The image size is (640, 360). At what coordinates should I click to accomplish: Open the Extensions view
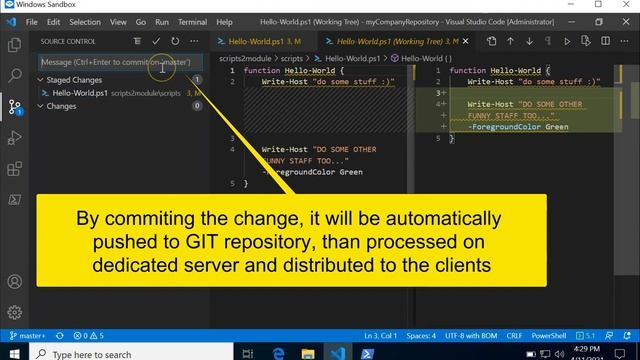[15, 169]
